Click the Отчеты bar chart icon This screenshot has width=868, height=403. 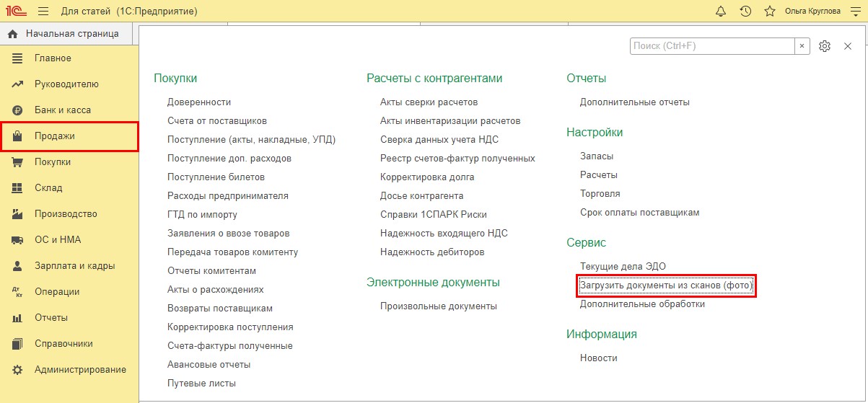pyautogui.click(x=18, y=318)
